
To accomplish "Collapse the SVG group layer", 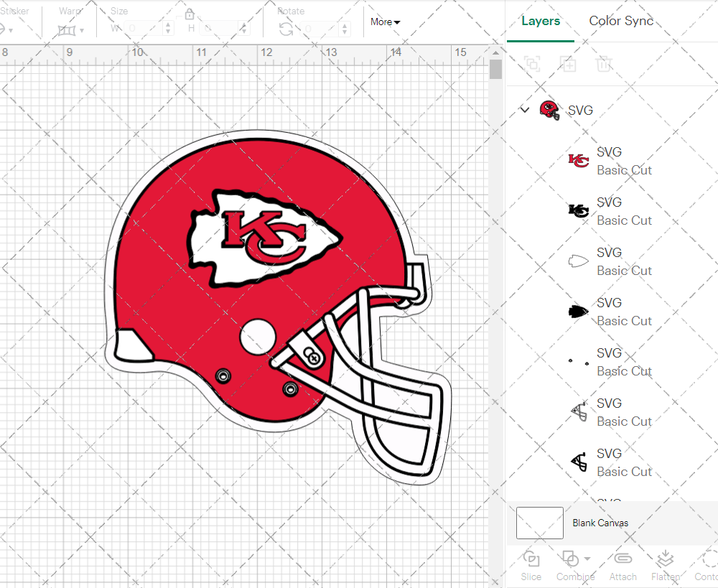I will [x=525, y=110].
